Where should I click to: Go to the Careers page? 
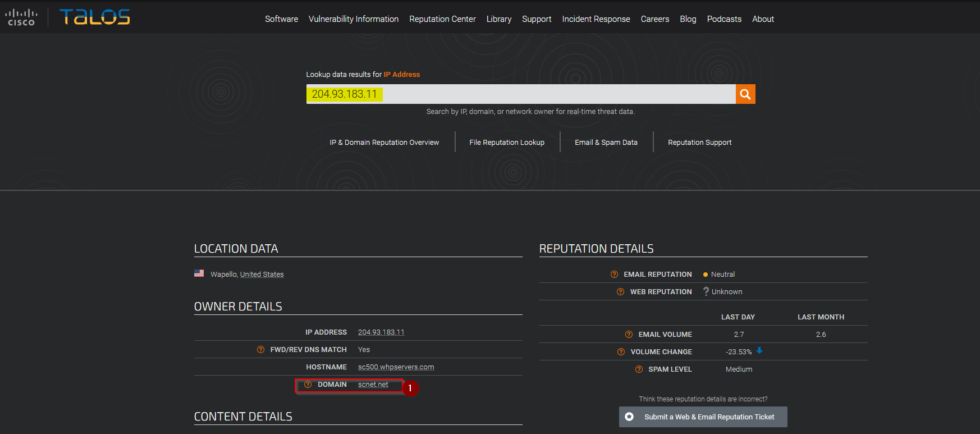655,19
